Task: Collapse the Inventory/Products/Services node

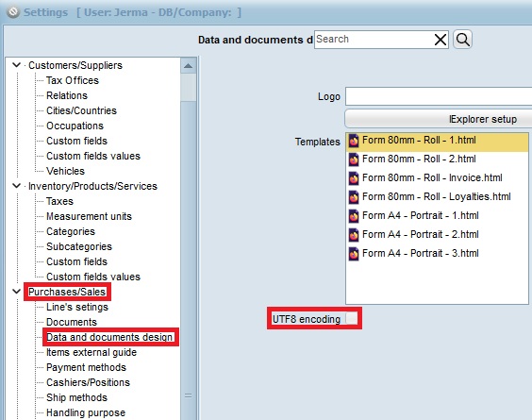Action: [16, 186]
